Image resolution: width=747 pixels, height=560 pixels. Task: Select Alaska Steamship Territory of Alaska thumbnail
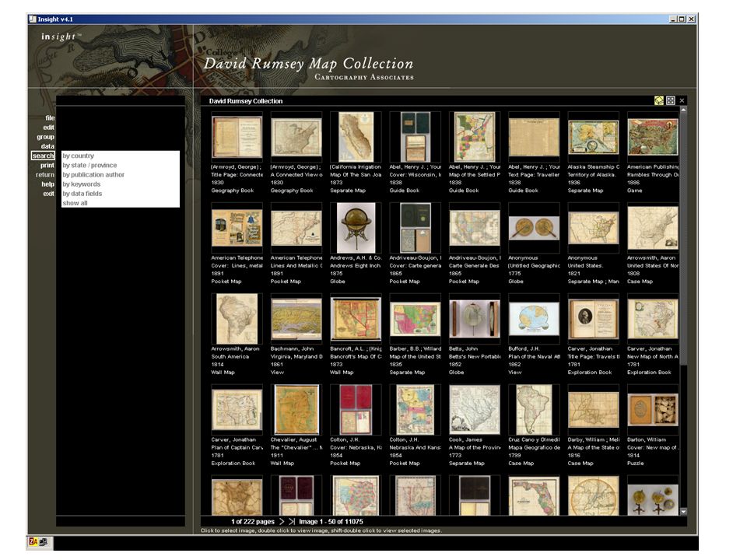(593, 137)
